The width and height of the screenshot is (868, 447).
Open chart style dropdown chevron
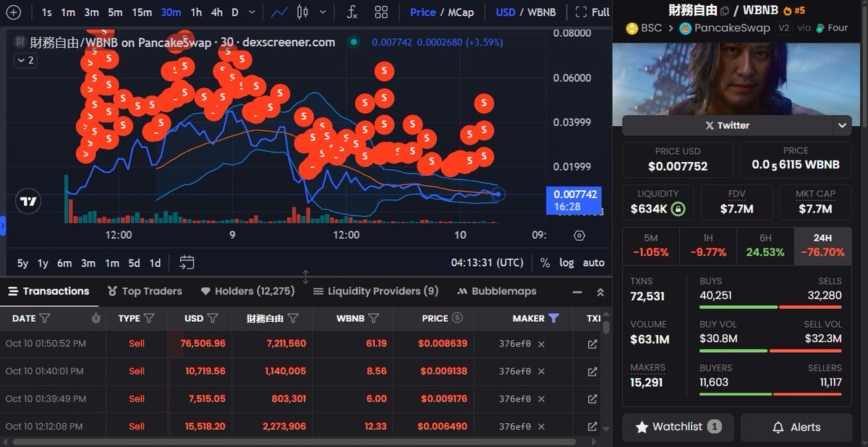pos(323,12)
